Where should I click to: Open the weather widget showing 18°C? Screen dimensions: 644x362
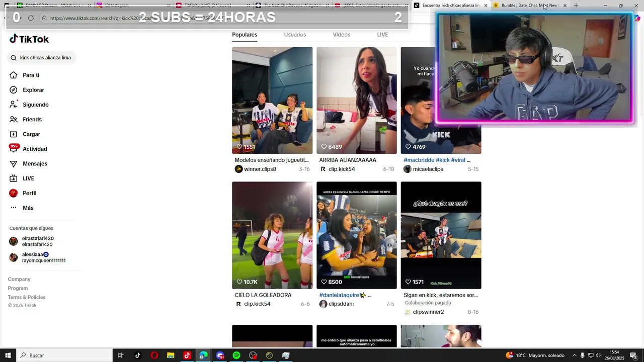(x=535, y=355)
